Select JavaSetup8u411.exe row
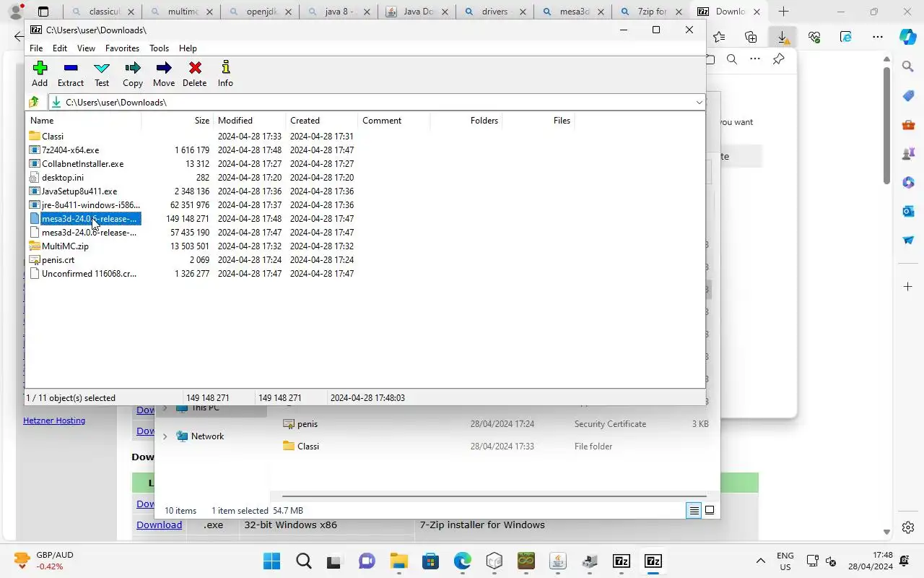Viewport: 924px width, 578px height. tap(79, 191)
